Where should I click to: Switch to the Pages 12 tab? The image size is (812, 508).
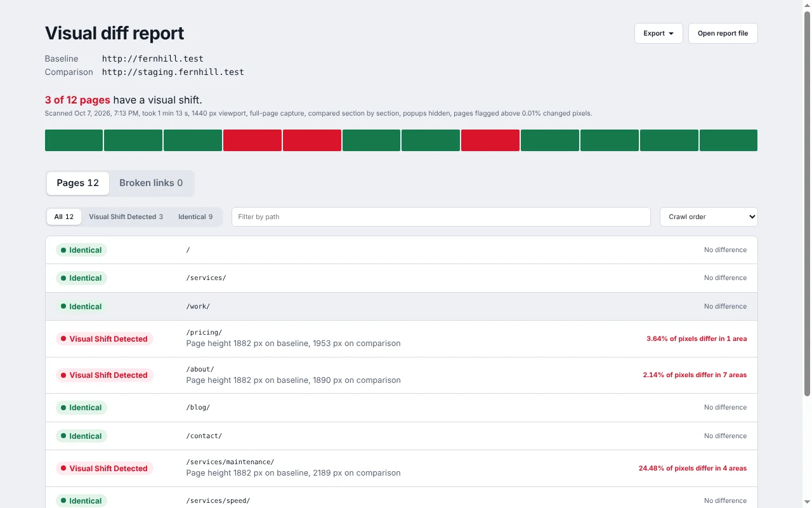(x=77, y=183)
